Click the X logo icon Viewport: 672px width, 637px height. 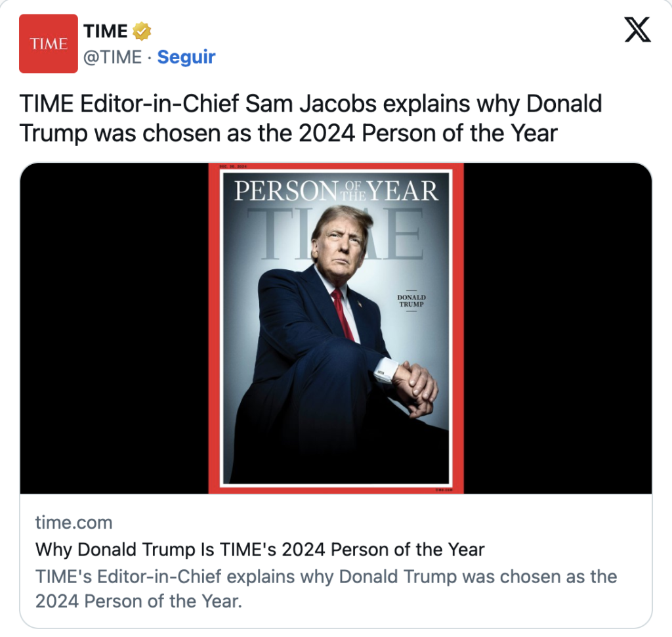click(637, 31)
